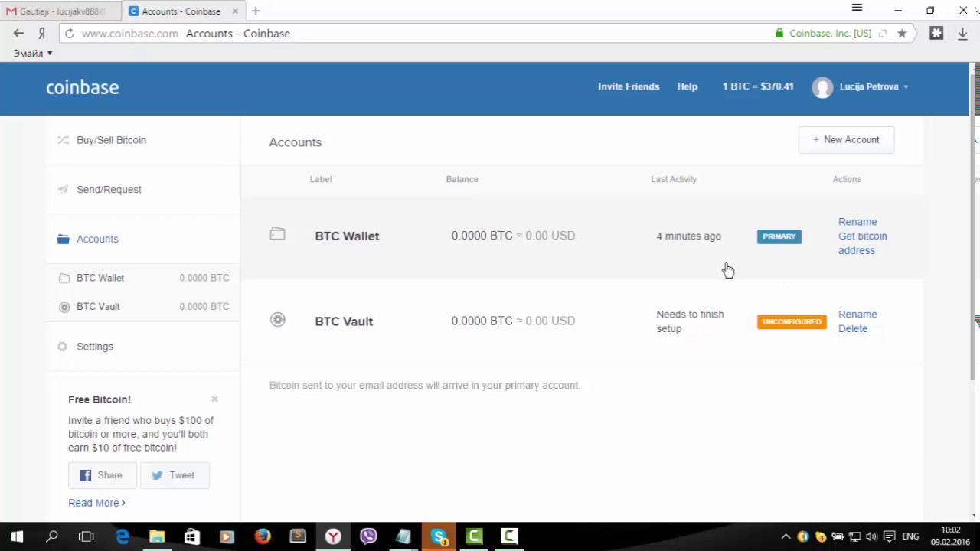The height and width of the screenshot is (551, 980).
Task: Click the browser back arrow
Action: [18, 34]
